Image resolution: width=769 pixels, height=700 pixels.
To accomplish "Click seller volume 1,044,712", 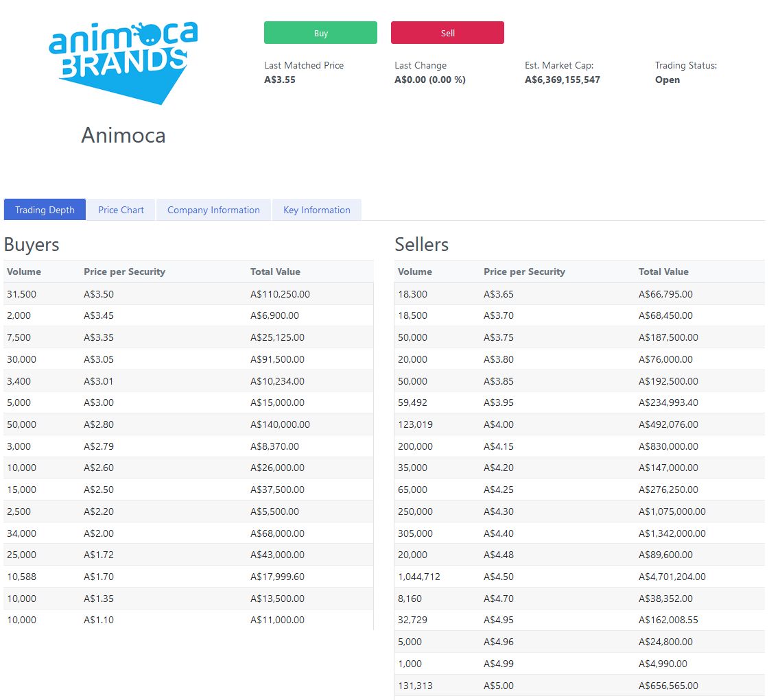I will 419,577.
